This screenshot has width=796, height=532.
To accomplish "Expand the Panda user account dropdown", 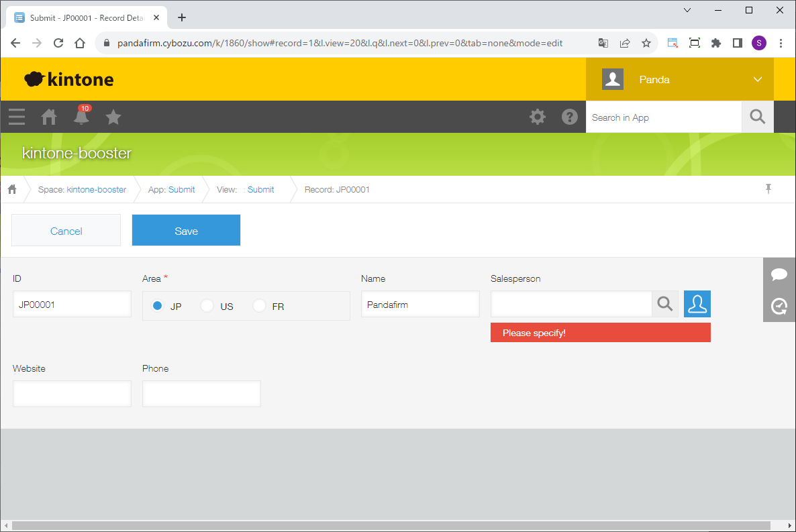I will click(758, 79).
